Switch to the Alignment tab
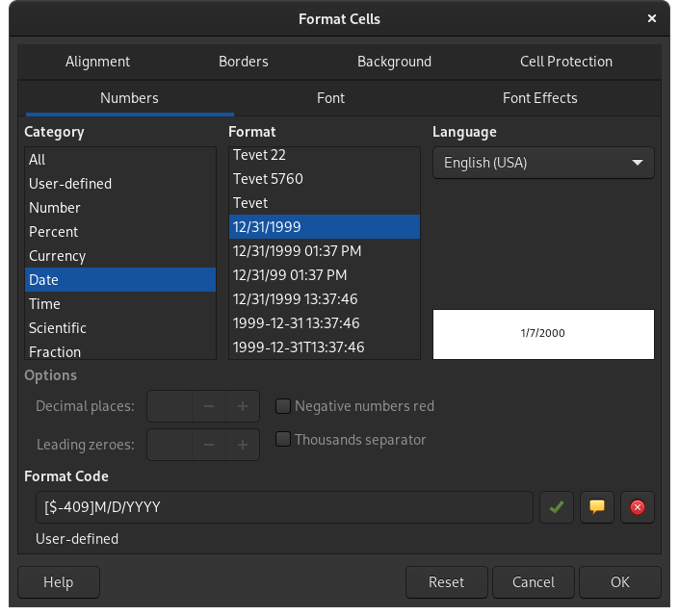 (97, 62)
